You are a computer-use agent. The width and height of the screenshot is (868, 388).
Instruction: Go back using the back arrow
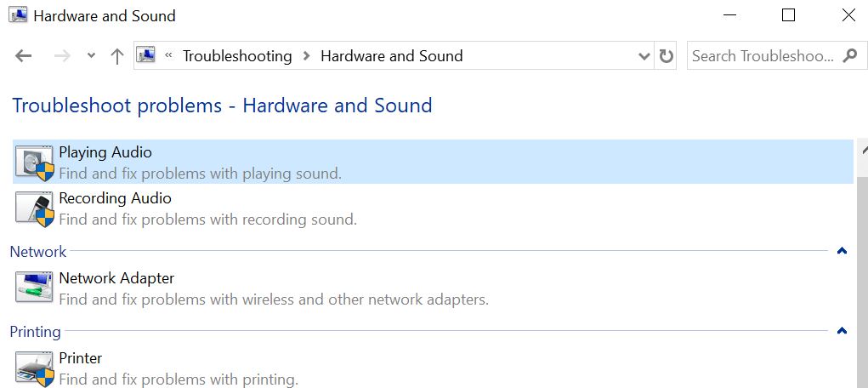pos(23,56)
